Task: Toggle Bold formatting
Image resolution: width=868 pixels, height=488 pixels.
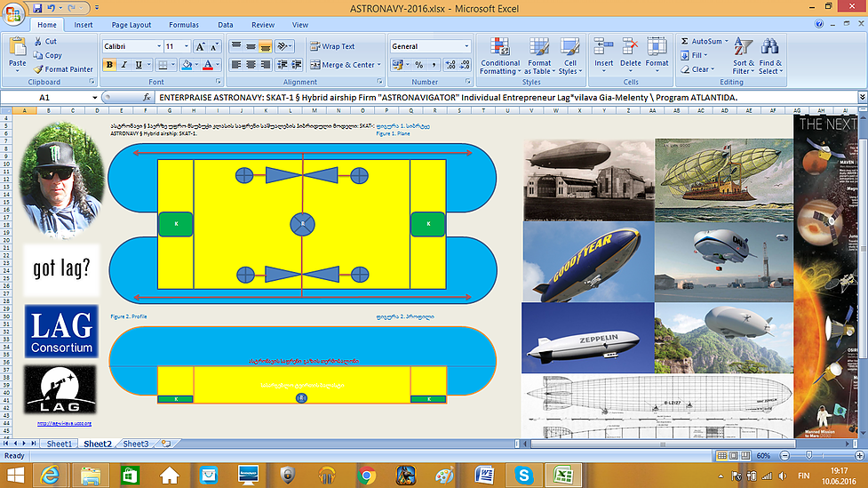Action: pos(109,65)
